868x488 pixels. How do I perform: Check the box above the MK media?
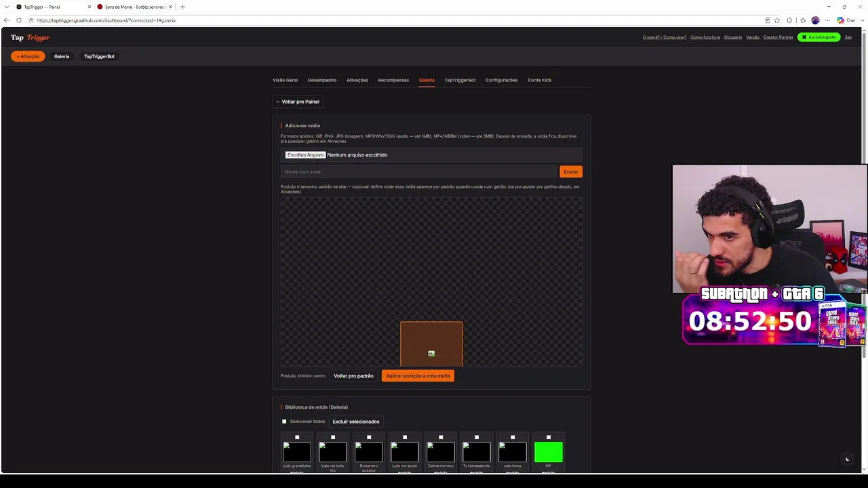click(x=549, y=437)
